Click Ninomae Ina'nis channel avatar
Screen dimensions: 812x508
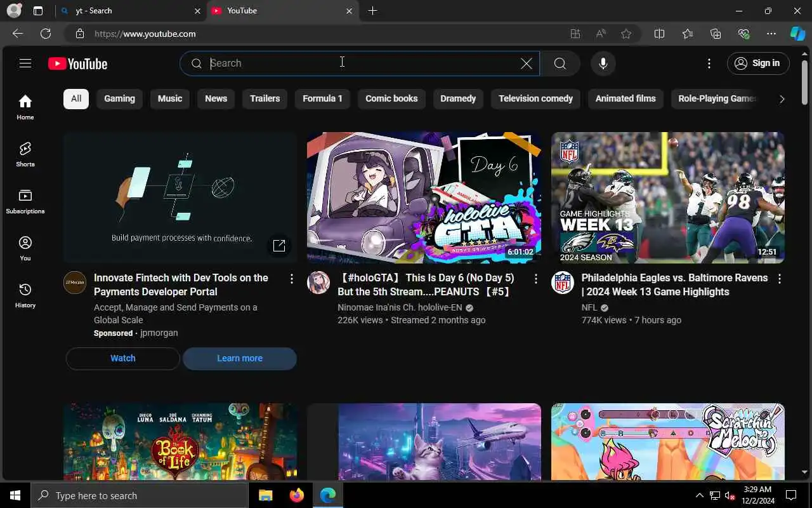click(x=318, y=283)
